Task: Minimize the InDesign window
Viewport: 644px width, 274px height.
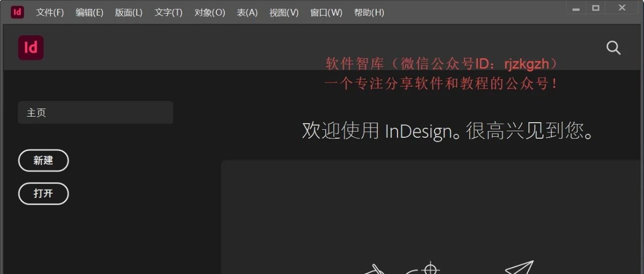Action: (576, 8)
